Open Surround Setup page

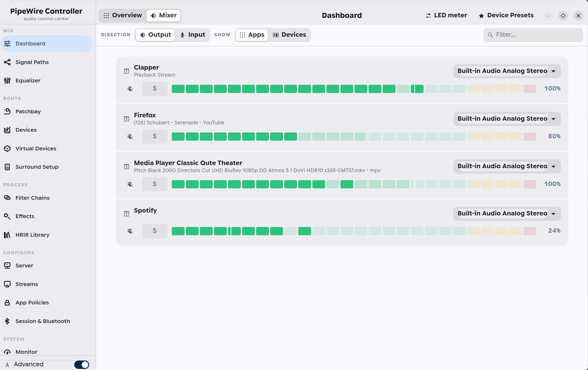46,167
